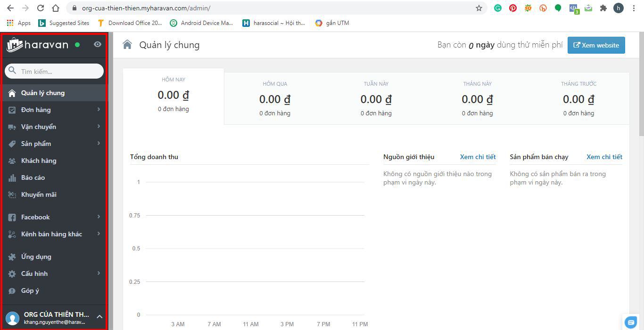Select the HÔM NAY revenue tab
Image resolution: width=644 pixels, height=330 pixels.
click(x=173, y=96)
